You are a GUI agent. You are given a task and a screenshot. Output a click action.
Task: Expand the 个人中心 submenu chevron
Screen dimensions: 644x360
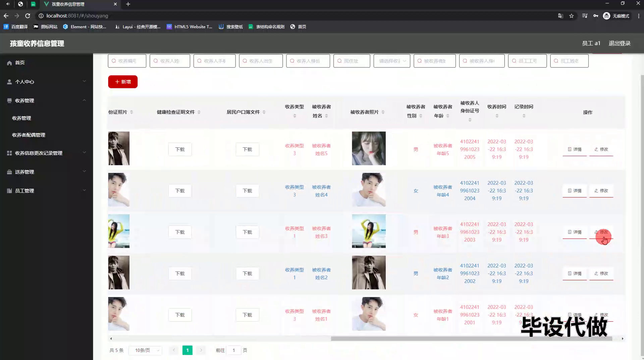point(84,81)
